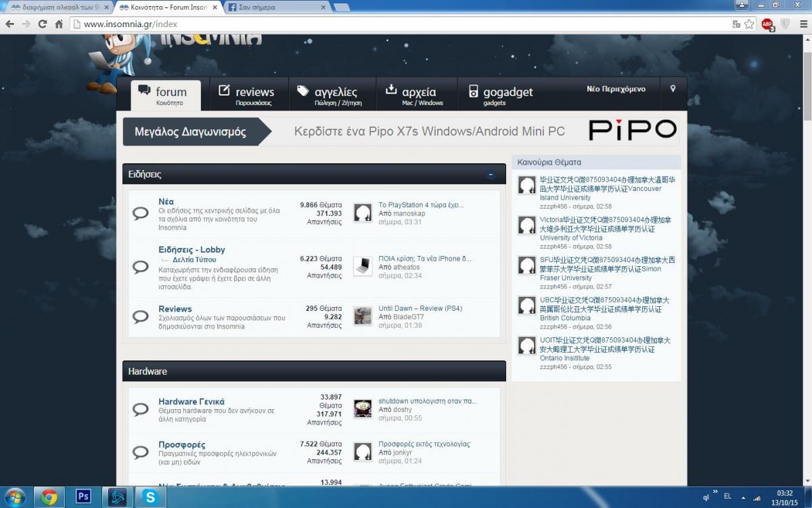The width and height of the screenshot is (812, 508).
Task: Open Chrome hamburger menu
Action: click(803, 24)
